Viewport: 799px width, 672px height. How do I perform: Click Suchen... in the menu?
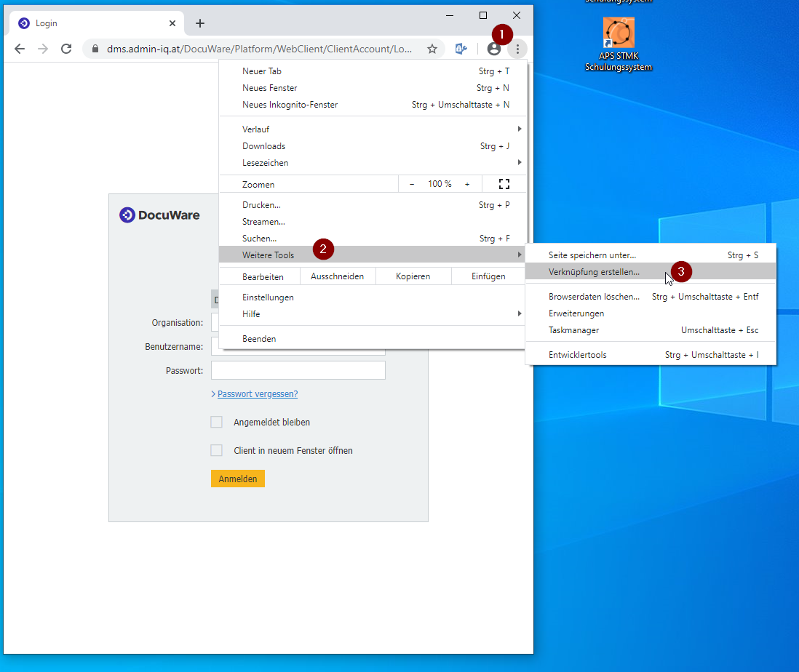click(372, 239)
